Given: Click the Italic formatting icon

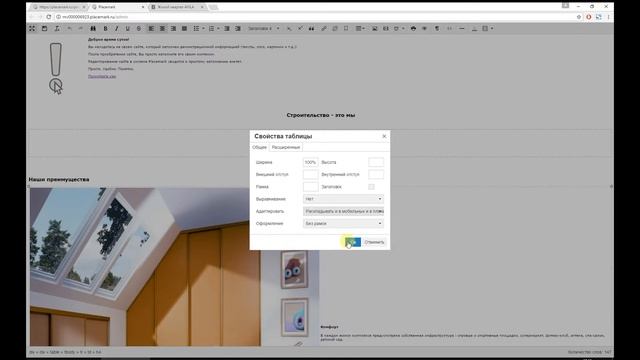Looking at the screenshot, I should point(116,29).
